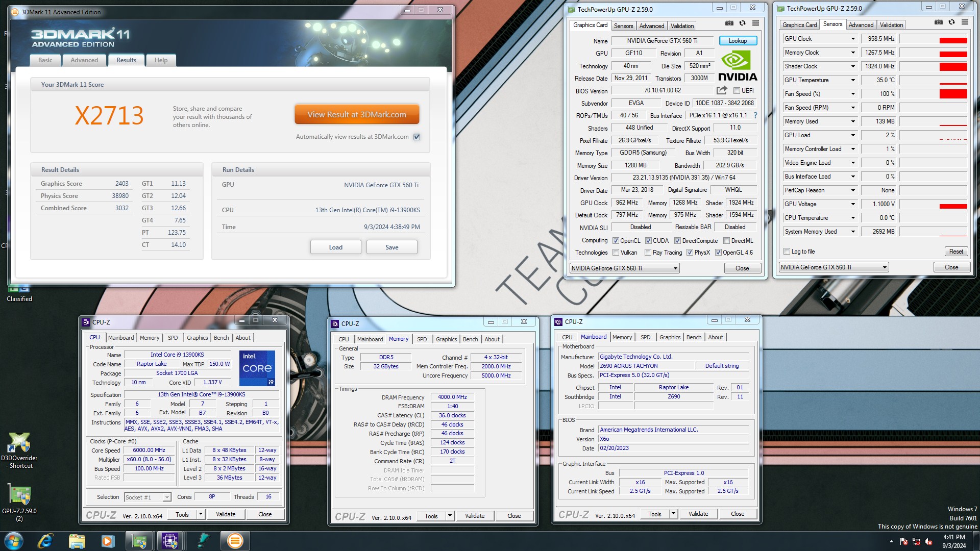Click the 3DMark 11 orange taskbar icon
The height and width of the screenshot is (551, 980).
235,541
